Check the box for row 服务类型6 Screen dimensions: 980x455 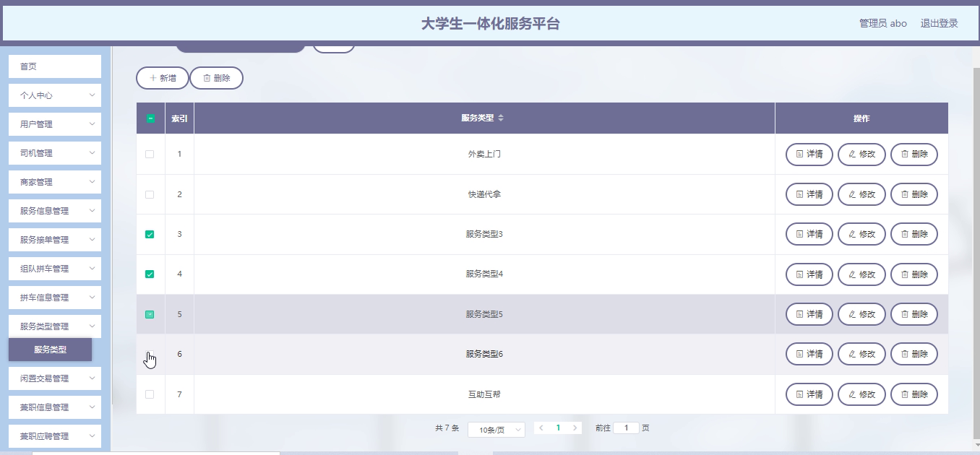(150, 354)
